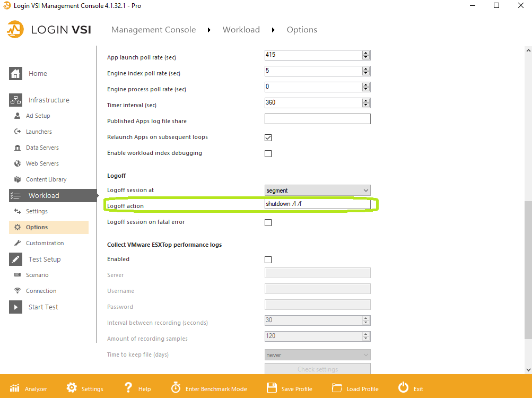This screenshot has height=398, width=532.
Task: Click Enter Benchmark Mode label
Action: (x=216, y=389)
